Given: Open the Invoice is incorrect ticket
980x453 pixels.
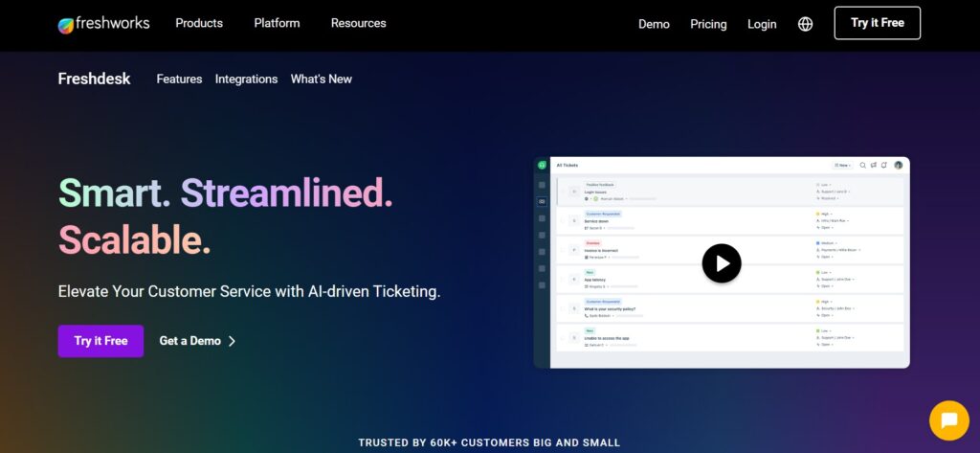Looking at the screenshot, I should coord(601,250).
